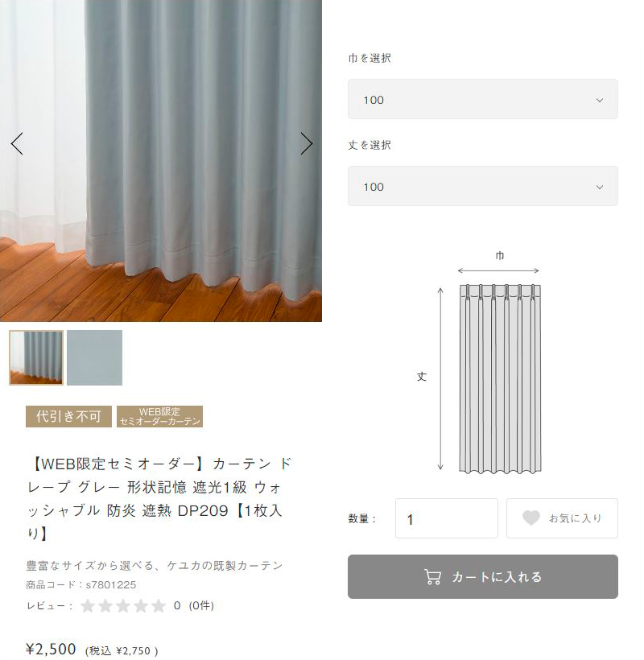This screenshot has height=660, width=644.
Task: Select the gray fabric swatch thumbnail
Action: tap(95, 358)
